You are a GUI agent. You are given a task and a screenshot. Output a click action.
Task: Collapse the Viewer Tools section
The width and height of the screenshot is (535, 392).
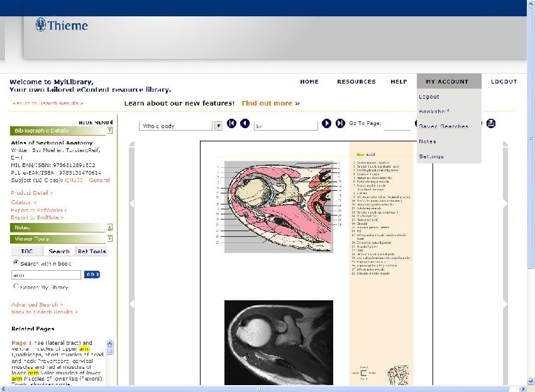coord(110,239)
